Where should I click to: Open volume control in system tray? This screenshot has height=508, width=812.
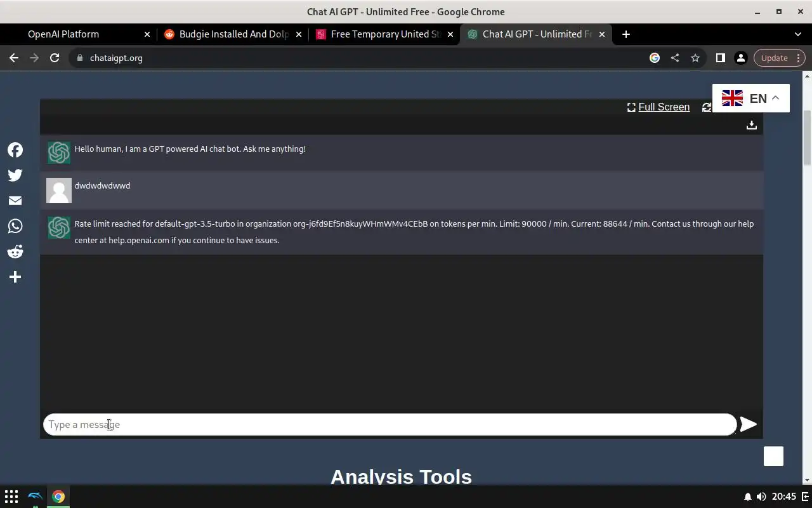[x=761, y=497]
